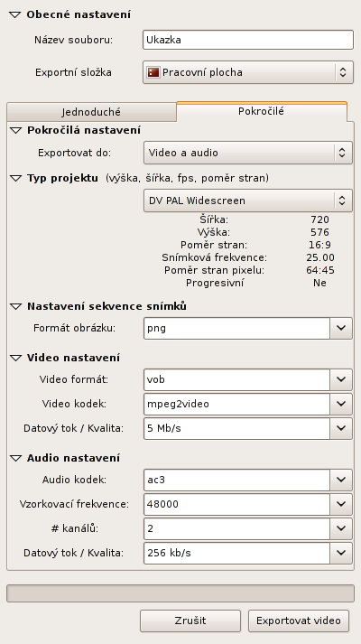Image resolution: width=361 pixels, height=644 pixels.
Task: Open the DV PAL Widescreen profile dropdown
Action: 248,201
